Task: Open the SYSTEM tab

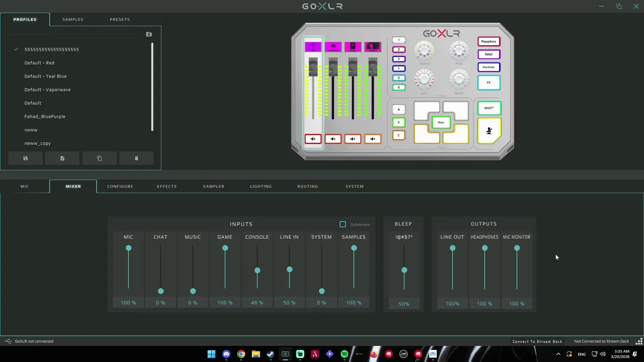Action: point(354,187)
